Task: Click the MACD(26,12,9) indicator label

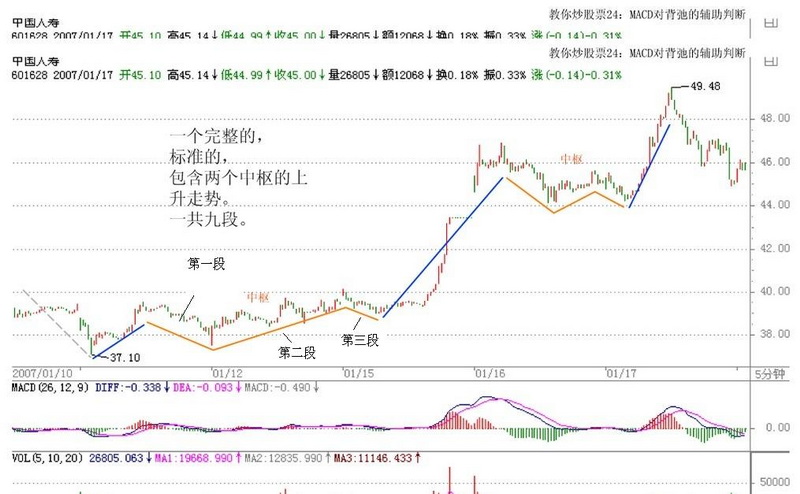Action: 49,387
